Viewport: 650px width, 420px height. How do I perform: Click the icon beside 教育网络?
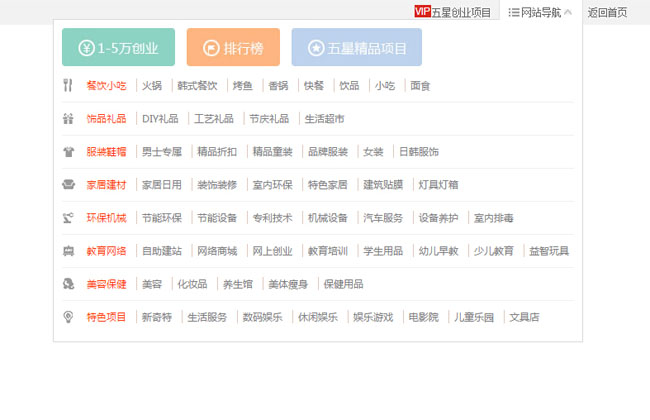(x=68, y=251)
